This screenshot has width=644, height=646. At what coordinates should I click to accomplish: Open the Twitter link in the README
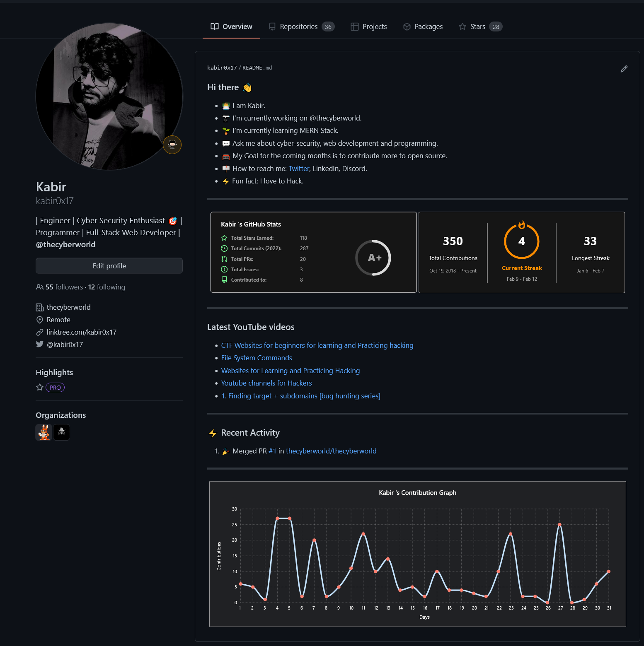pos(299,169)
